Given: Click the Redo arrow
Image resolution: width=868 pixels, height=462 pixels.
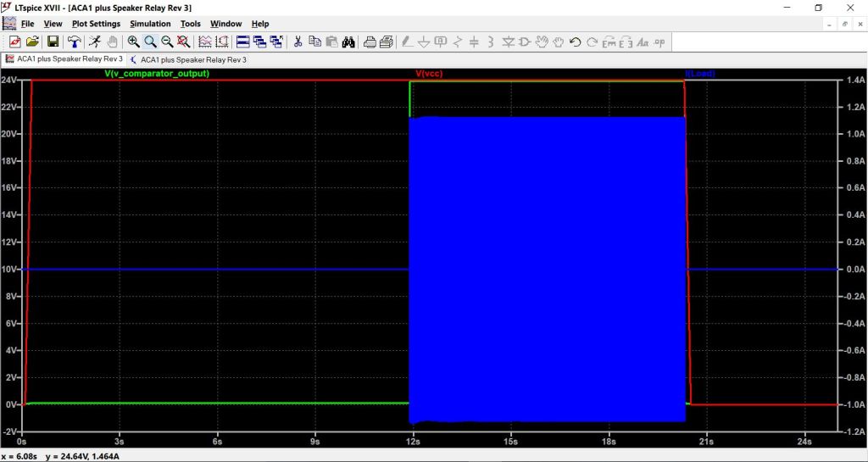Looking at the screenshot, I should (x=592, y=42).
